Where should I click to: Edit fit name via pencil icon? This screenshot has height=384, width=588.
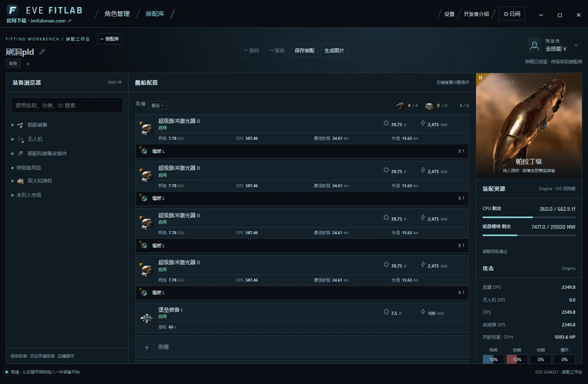pyautogui.click(x=42, y=52)
